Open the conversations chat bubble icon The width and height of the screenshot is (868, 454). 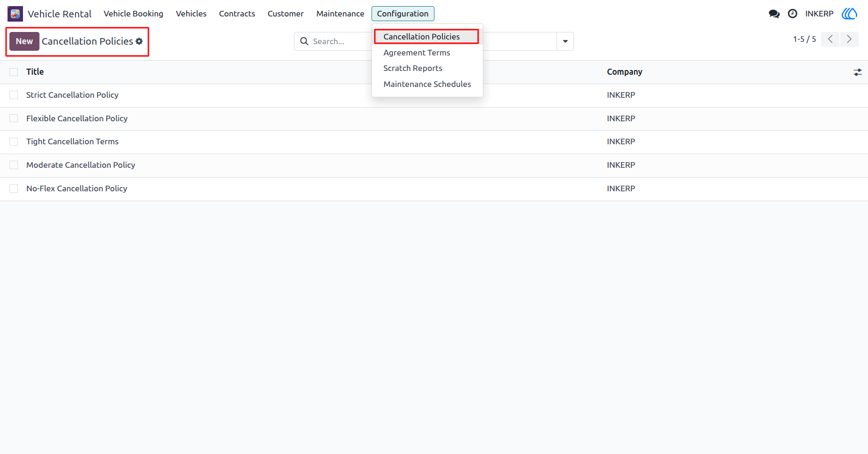click(x=774, y=14)
